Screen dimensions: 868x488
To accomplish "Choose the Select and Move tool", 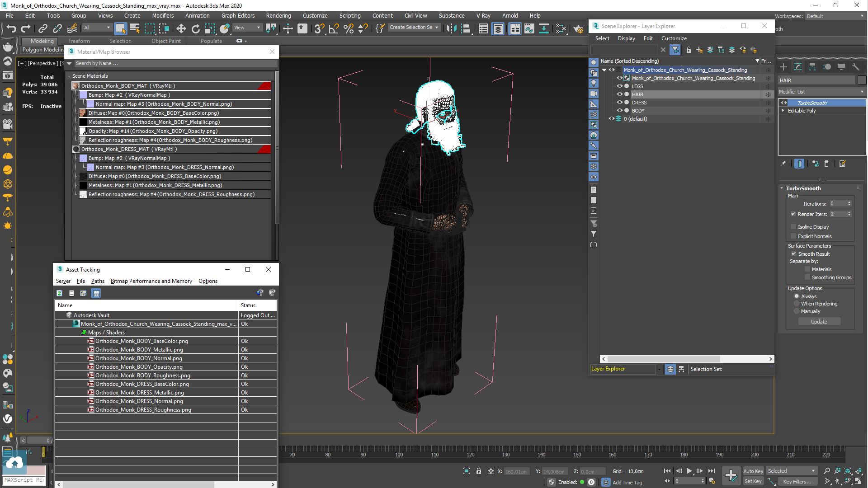I will coord(181,28).
